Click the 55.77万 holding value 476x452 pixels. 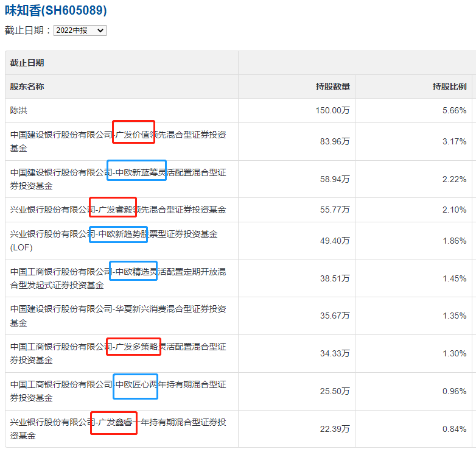335,210
